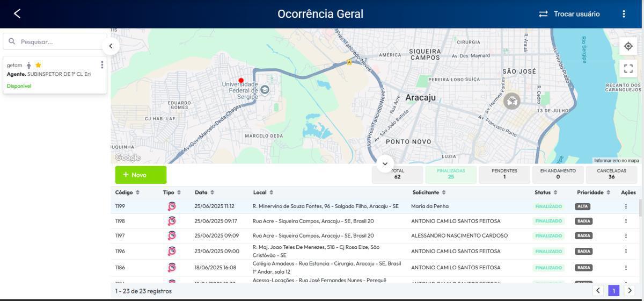
Task: Go back using the header arrow
Action: tap(17, 14)
